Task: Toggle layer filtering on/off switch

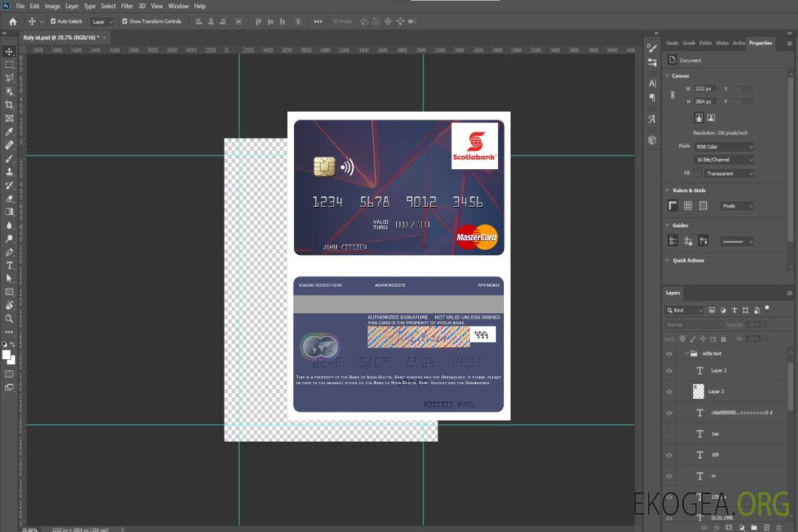Action: pos(767,309)
